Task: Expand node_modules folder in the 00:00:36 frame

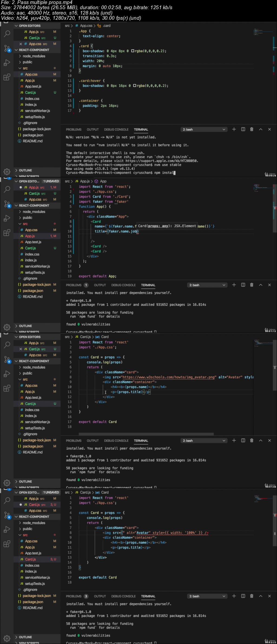Action: 34,56
